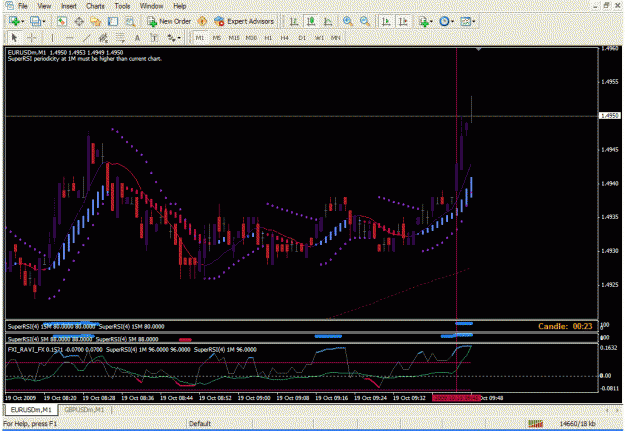Click the MetaTrader application icon in title corner

[9, 6]
